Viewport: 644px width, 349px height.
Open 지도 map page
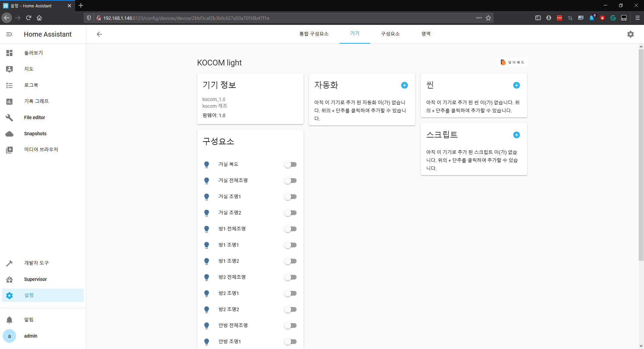(x=43, y=69)
